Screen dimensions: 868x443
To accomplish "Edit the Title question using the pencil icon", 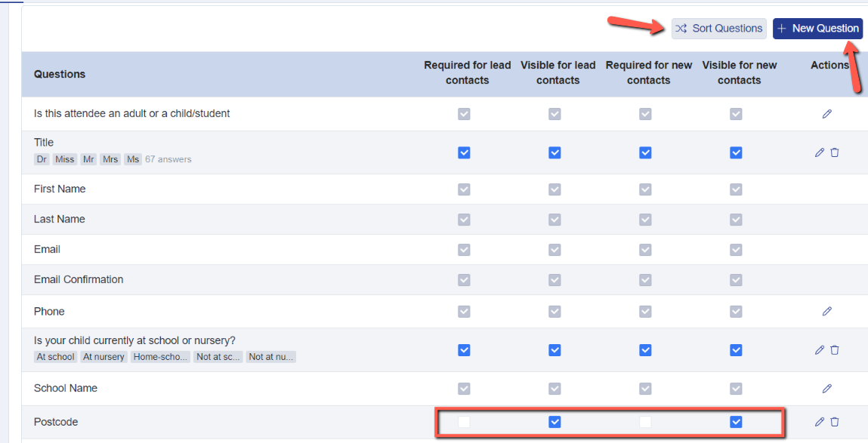I will click(x=819, y=152).
